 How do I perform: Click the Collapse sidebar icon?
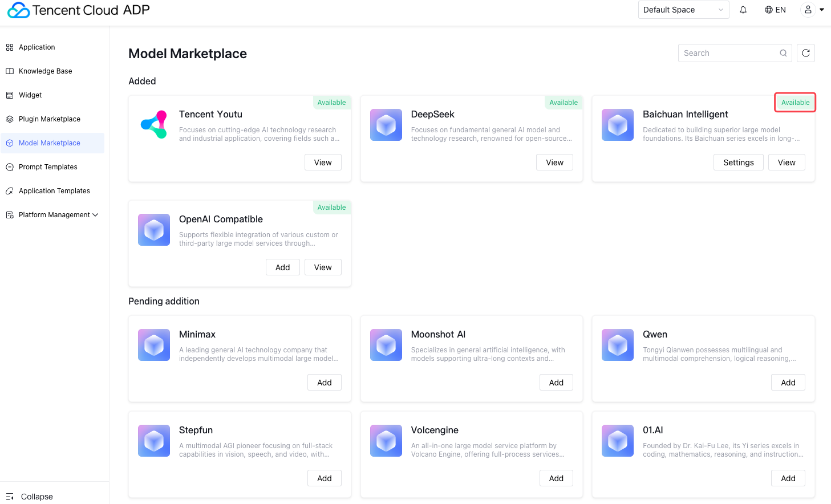10,497
